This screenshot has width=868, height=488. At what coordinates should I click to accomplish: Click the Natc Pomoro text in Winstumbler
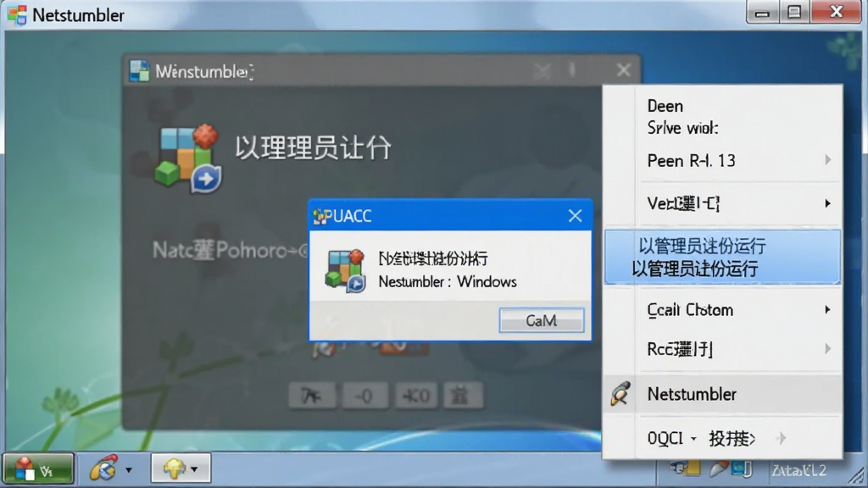pyautogui.click(x=231, y=250)
